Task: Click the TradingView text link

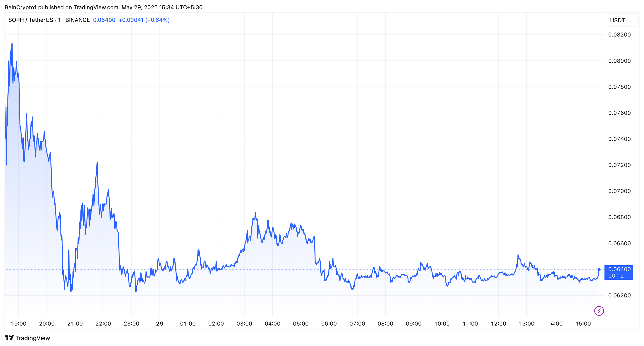Action: pyautogui.click(x=33, y=338)
